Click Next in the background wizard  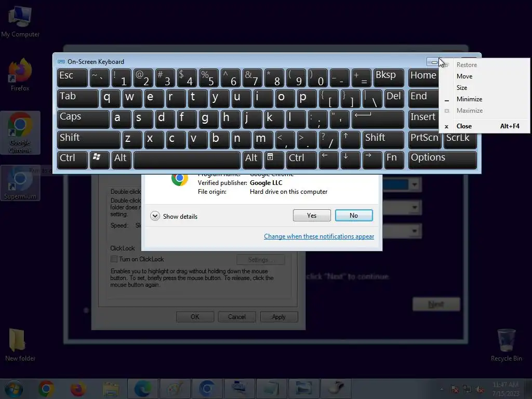coord(436,304)
